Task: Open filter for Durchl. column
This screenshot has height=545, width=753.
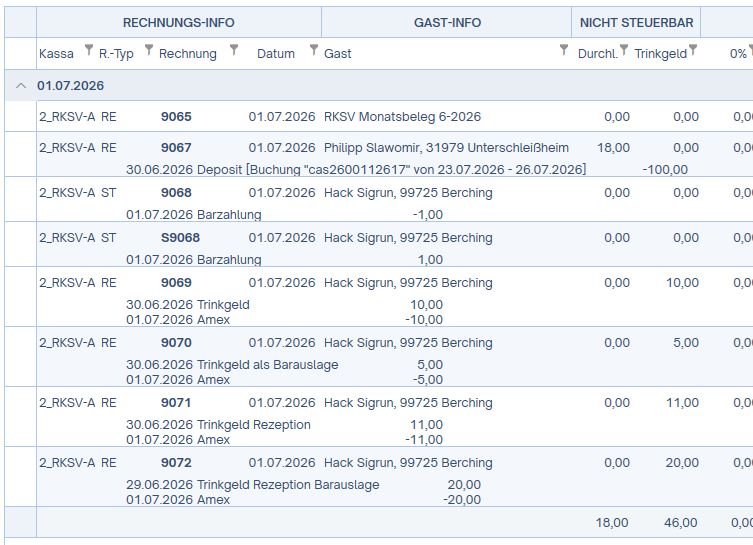Action: tap(624, 50)
